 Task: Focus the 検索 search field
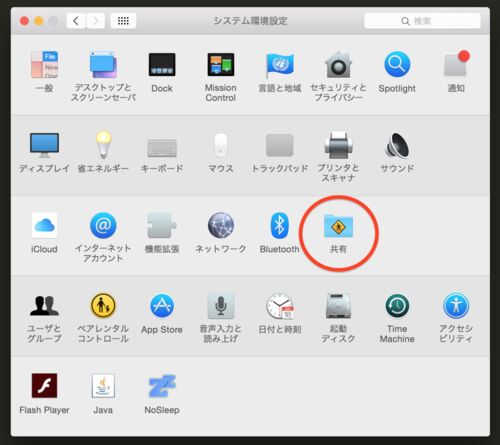(x=422, y=21)
